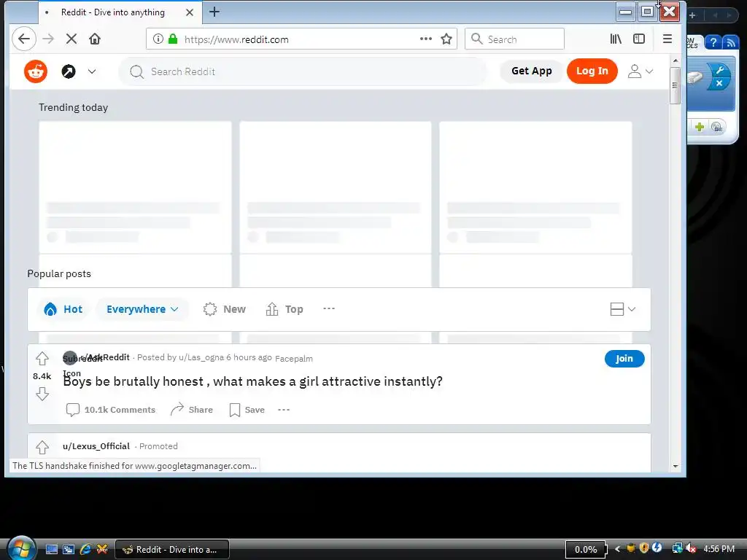Screen dimensions: 747x560
Task: Go to the Firefox home page icon
Action: pos(95,39)
